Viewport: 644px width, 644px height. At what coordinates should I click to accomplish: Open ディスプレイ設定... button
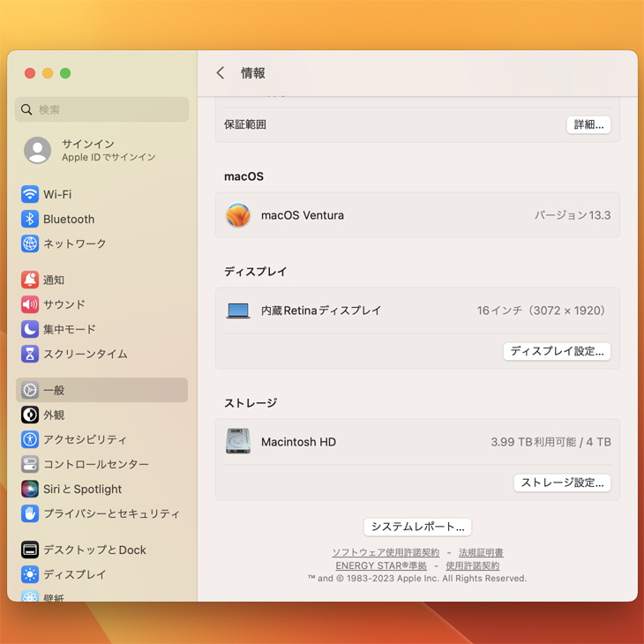point(557,351)
